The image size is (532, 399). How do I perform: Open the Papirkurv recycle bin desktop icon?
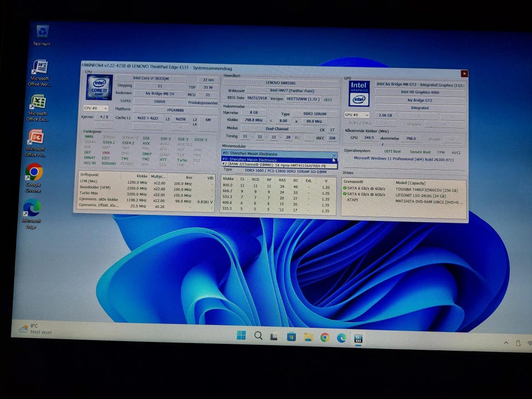(x=43, y=35)
